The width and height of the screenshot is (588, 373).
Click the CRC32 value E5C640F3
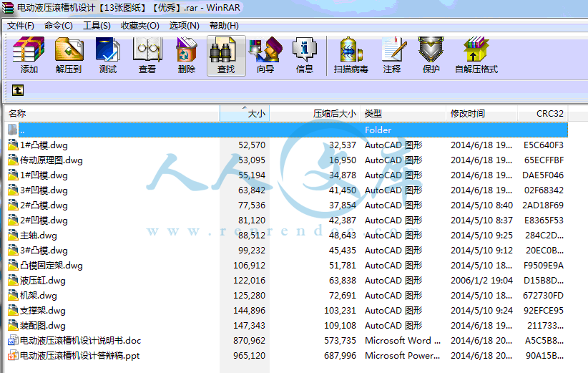[544, 145]
